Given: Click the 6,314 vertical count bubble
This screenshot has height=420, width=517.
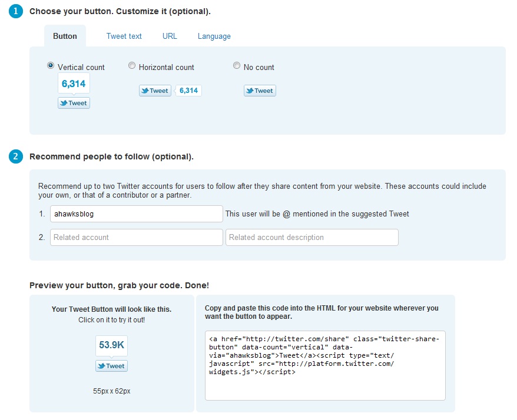Looking at the screenshot, I should (74, 84).
